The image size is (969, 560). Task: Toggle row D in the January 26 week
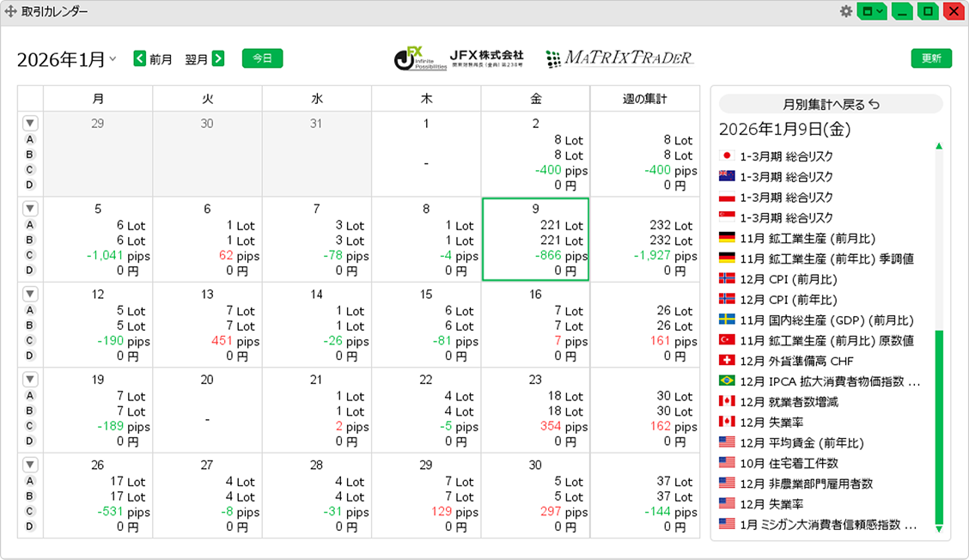pos(30,527)
